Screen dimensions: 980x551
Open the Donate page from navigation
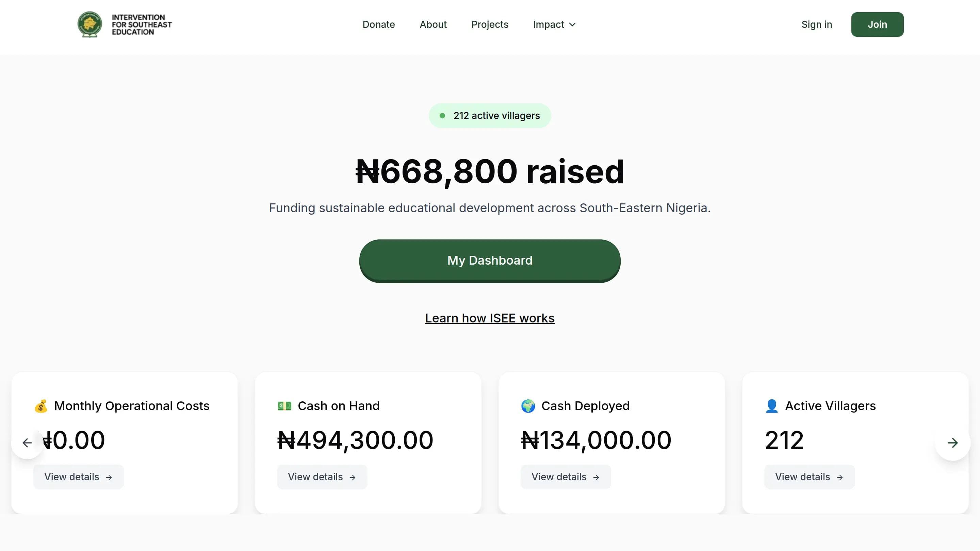tap(378, 25)
